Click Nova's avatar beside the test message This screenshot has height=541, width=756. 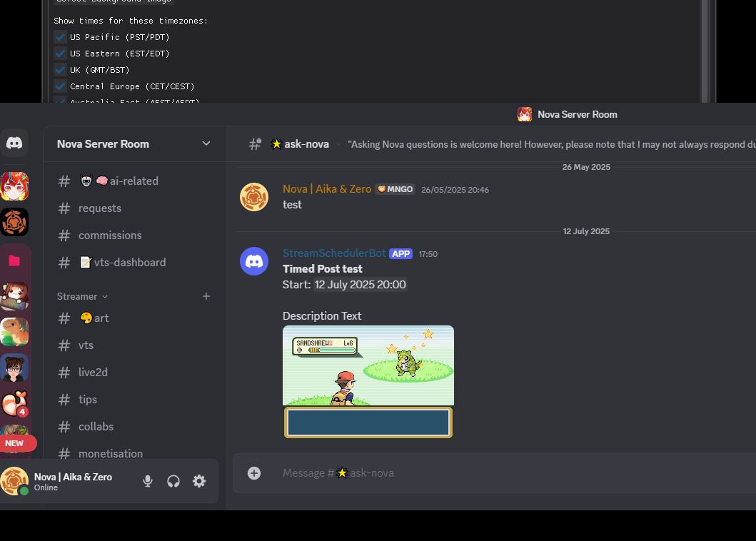[254, 197]
